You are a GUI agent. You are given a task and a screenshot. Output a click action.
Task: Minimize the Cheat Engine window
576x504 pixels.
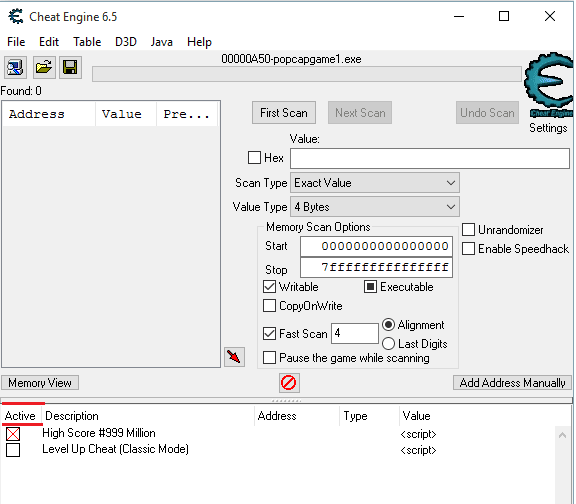[459, 17]
